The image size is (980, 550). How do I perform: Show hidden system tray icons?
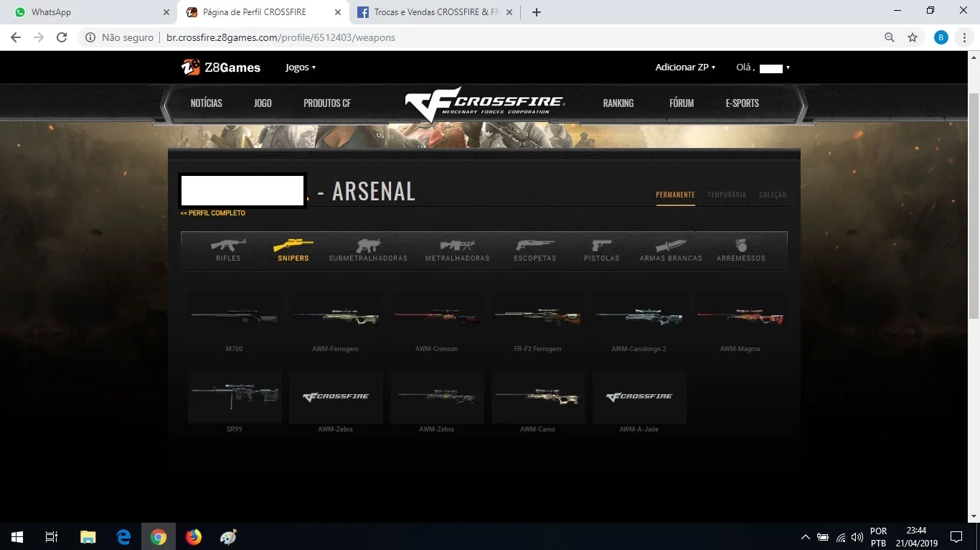[805, 537]
